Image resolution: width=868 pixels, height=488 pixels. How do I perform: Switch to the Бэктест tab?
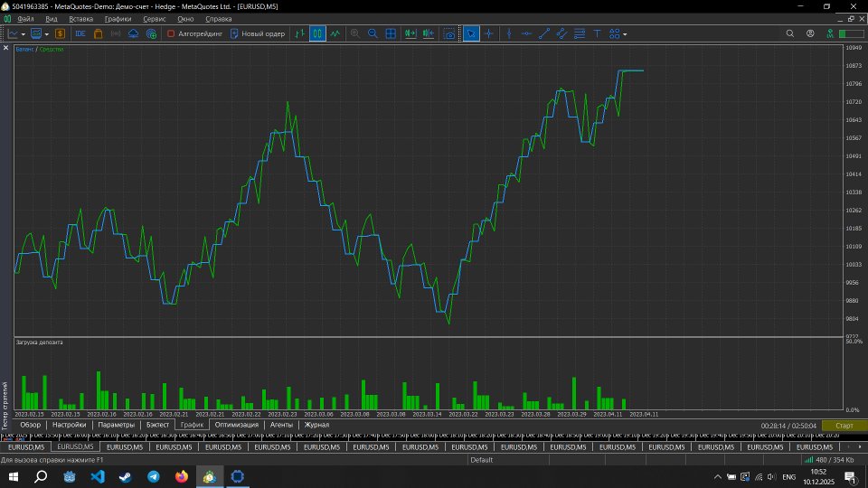point(157,425)
